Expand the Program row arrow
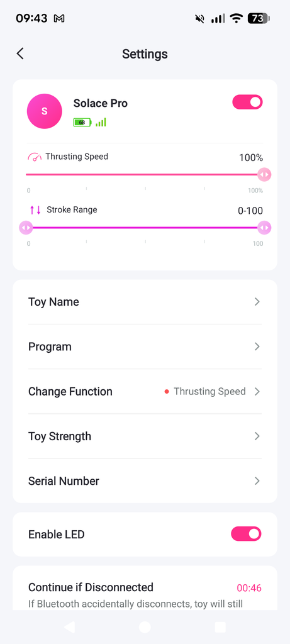The height and width of the screenshot is (644, 290). tap(257, 347)
